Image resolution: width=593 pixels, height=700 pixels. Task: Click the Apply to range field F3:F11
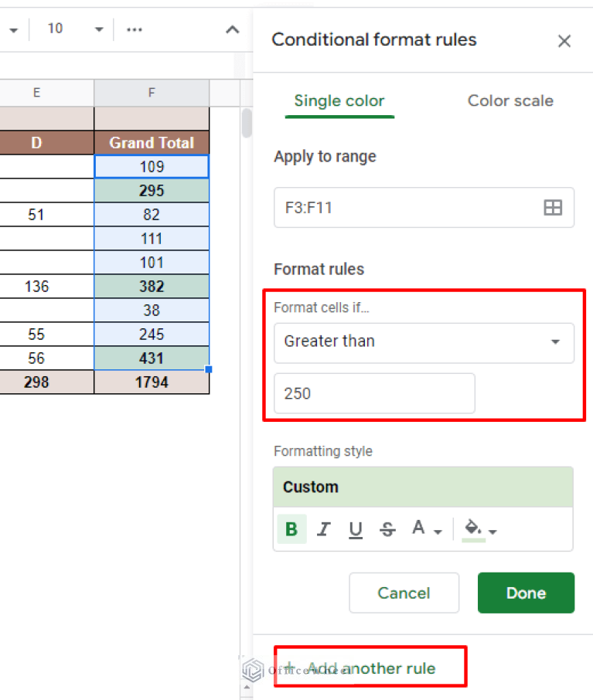[x=424, y=208]
